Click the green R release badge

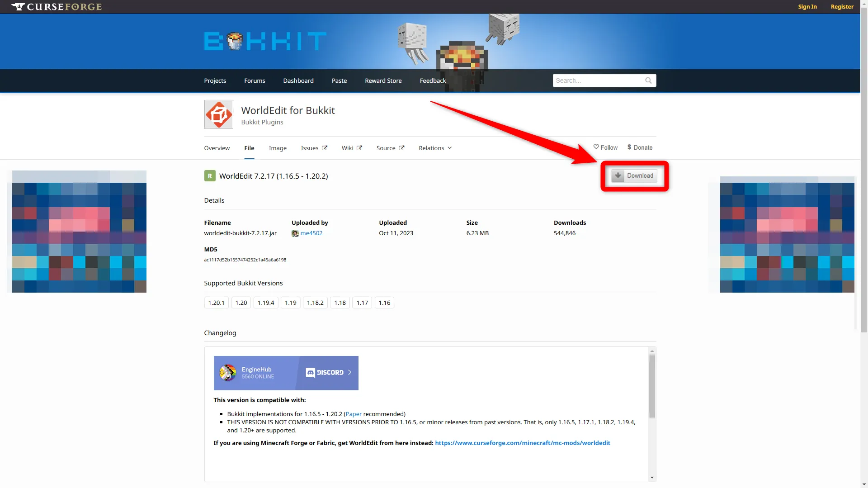(210, 176)
